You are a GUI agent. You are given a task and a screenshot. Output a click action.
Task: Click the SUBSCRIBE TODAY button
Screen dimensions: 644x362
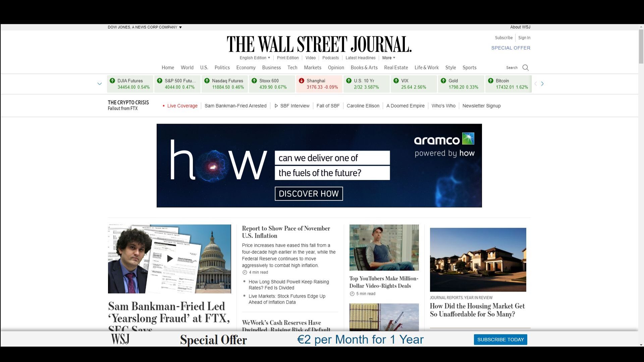(500, 339)
